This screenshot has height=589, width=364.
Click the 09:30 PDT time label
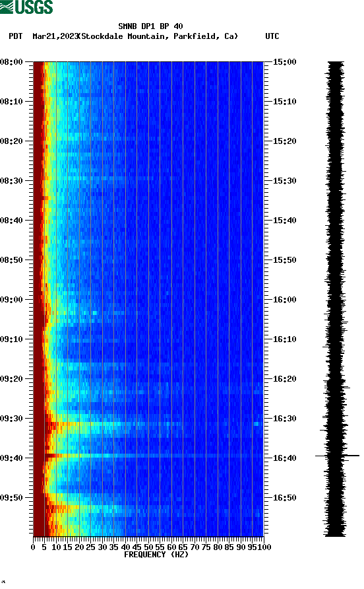(12, 419)
